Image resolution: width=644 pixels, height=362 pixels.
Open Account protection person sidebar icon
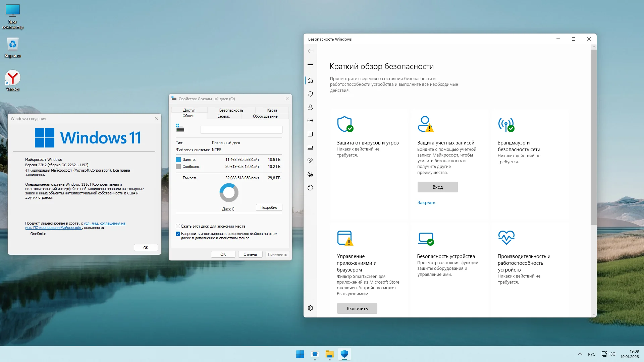(310, 107)
